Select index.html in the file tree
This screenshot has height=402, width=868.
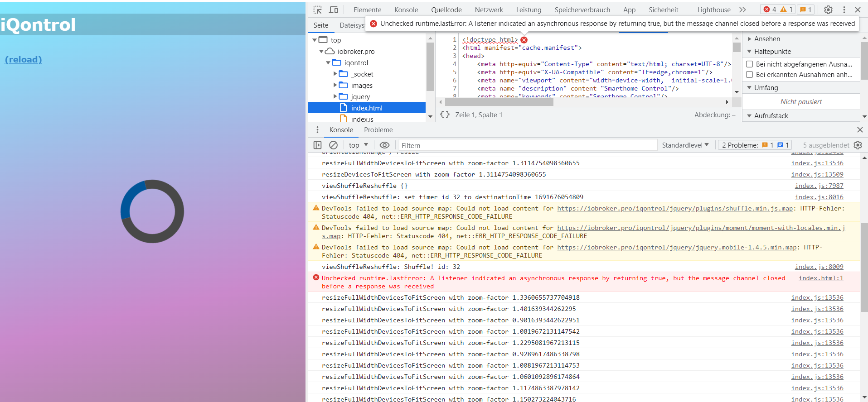pos(367,108)
